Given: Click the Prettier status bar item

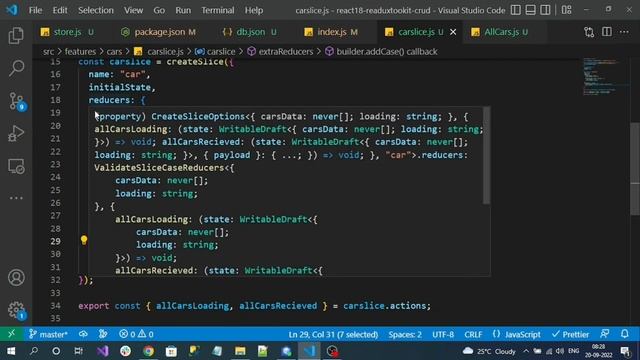Looking at the screenshot, I should (570, 334).
